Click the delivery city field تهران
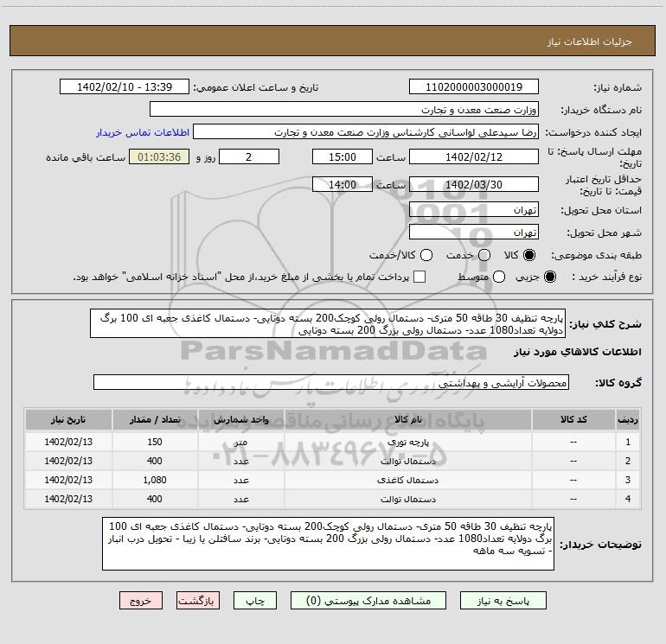666x644 pixels. pyautogui.click(x=474, y=233)
